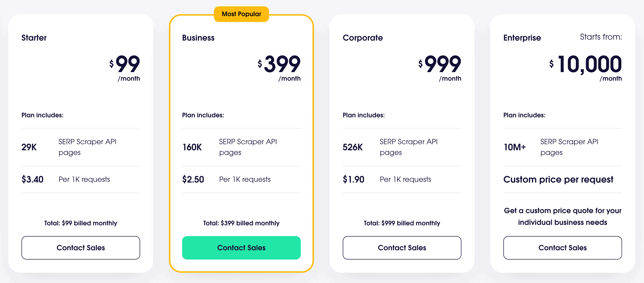Click the $999 per month price

pos(440,67)
